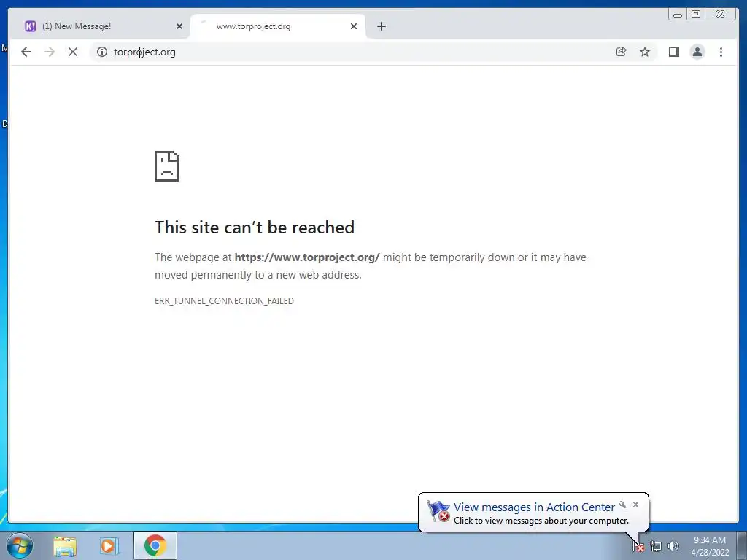Minimize the Chrome window
Screen dimensions: 747x560
tap(678, 15)
